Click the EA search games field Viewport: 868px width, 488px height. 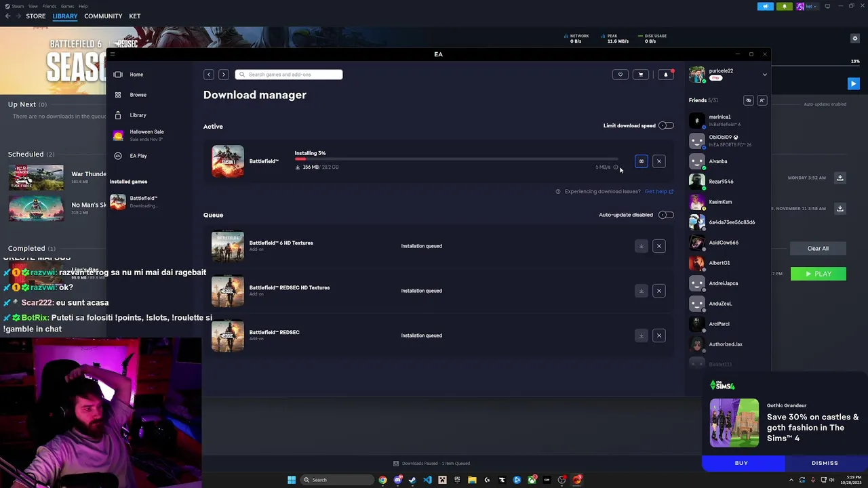[x=289, y=75]
